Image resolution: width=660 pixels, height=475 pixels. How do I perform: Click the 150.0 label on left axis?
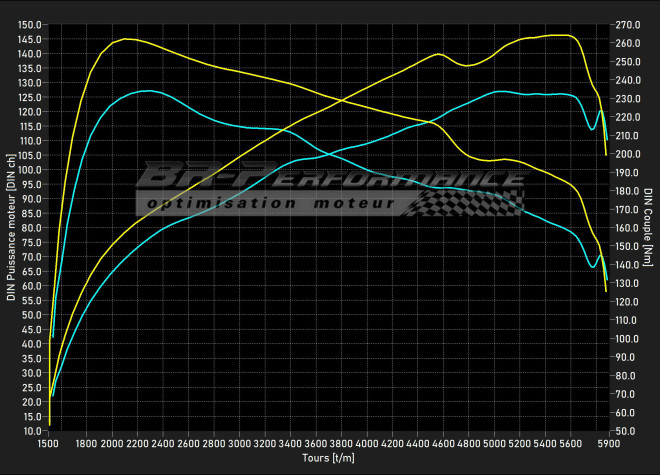tap(30, 25)
